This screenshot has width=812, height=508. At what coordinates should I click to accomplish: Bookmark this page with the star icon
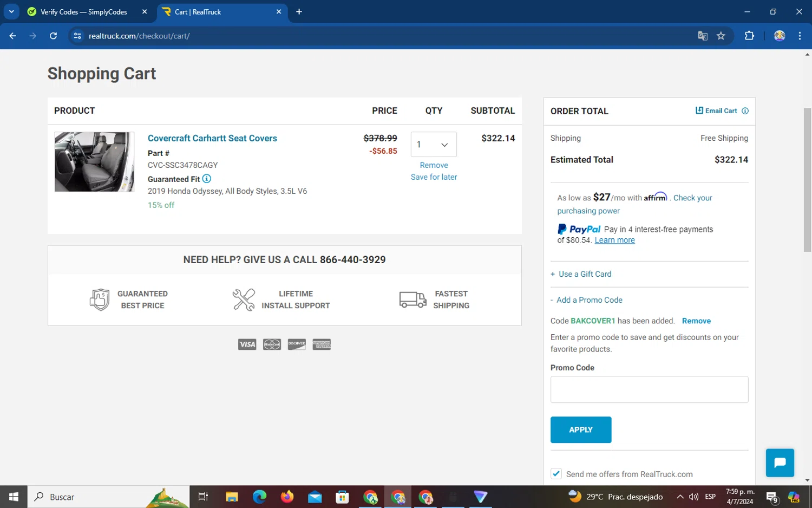721,36
